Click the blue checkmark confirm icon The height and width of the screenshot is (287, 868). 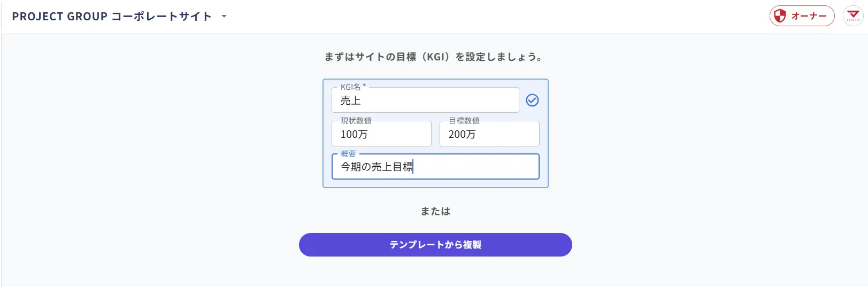[532, 100]
